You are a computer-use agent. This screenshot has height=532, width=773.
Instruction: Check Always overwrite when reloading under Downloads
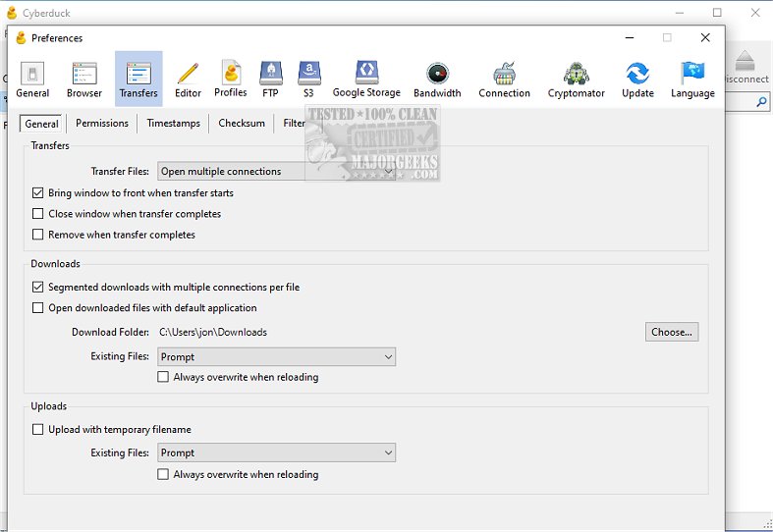(163, 377)
